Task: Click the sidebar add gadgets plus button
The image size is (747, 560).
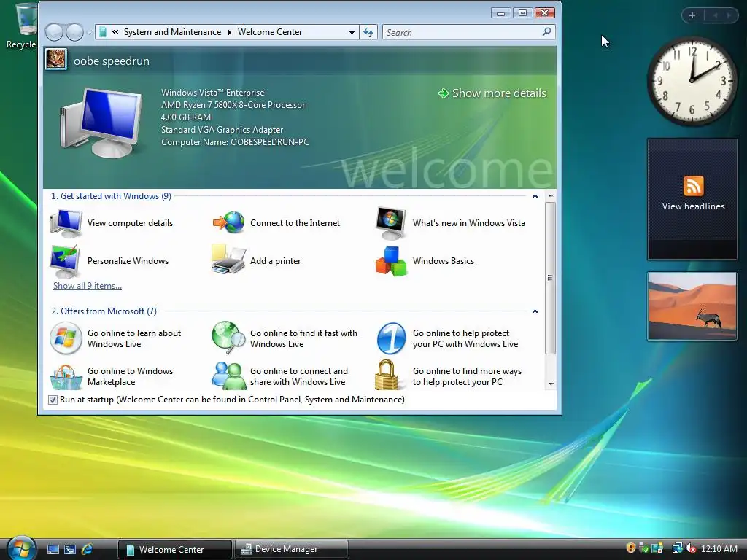Action: 692,15
